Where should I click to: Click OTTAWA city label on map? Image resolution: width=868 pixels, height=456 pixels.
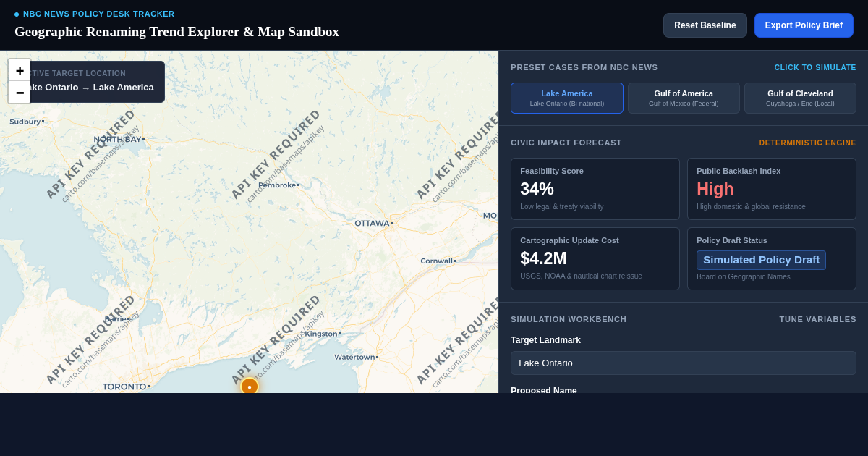[x=373, y=223]
